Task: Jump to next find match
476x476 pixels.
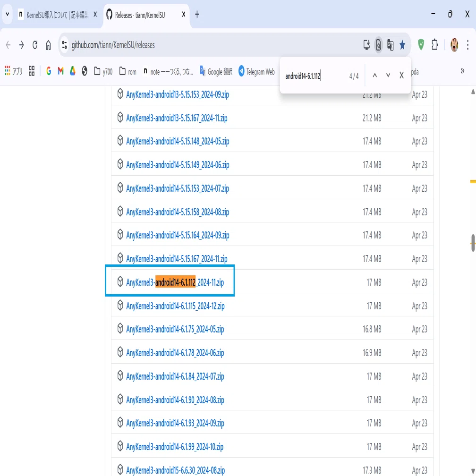Action: (x=388, y=75)
